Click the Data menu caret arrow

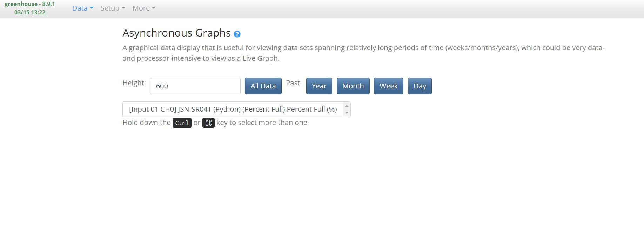pos(91,8)
